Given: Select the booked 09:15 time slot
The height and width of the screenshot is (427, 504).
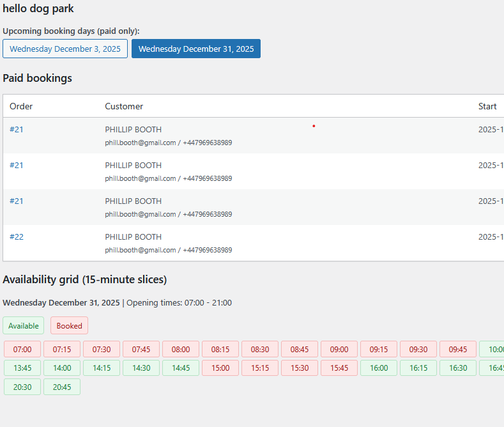Looking at the screenshot, I should pos(379,349).
